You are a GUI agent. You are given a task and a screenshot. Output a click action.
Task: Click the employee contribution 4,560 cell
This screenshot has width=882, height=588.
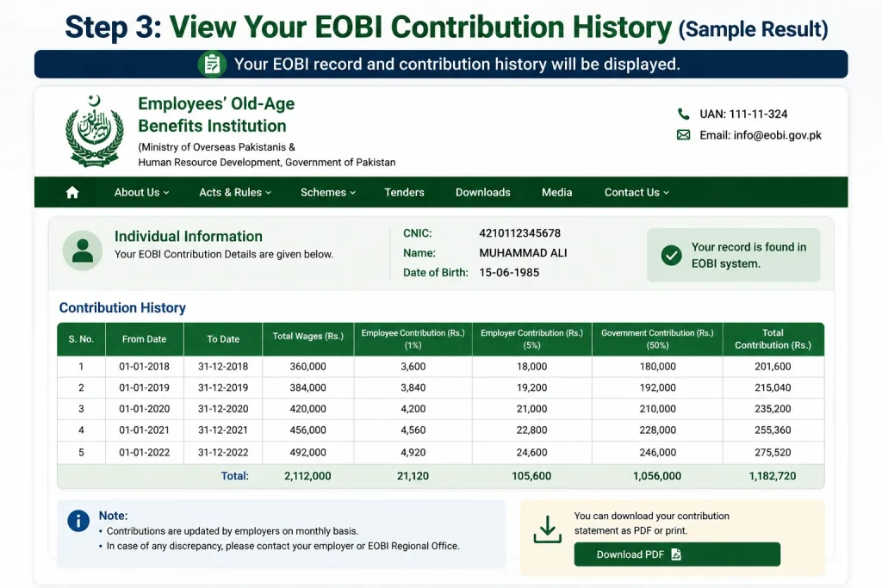pyautogui.click(x=413, y=430)
